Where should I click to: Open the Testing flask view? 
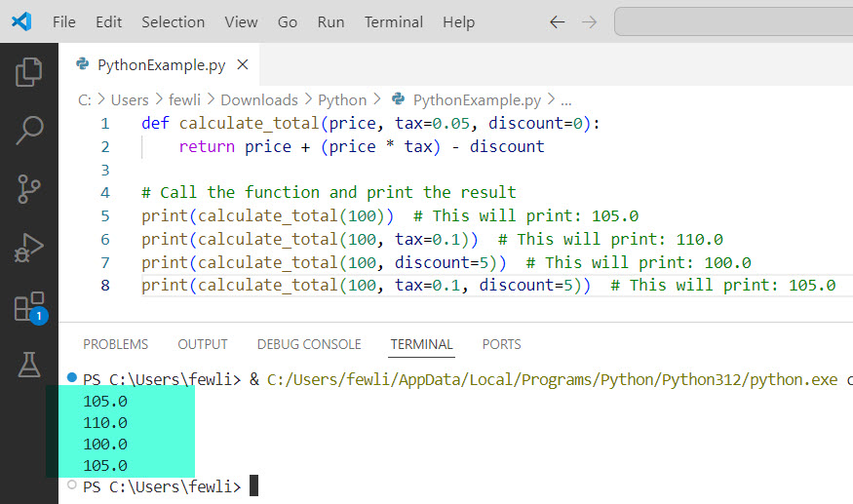(x=29, y=365)
